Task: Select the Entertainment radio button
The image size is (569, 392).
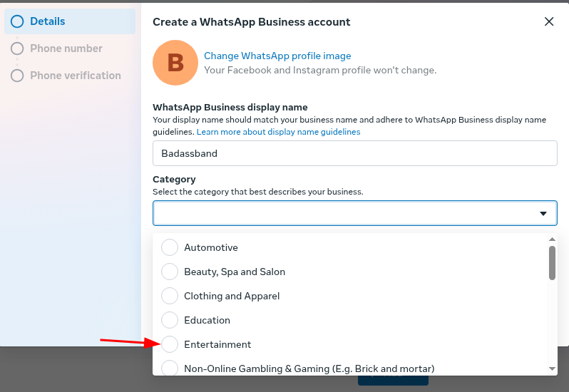Action: point(170,344)
